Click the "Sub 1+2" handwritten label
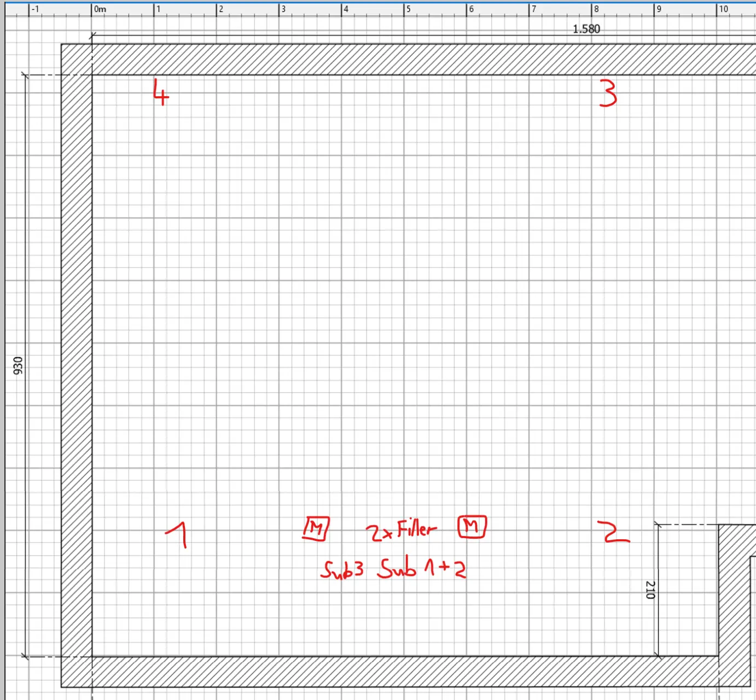 [x=422, y=569]
